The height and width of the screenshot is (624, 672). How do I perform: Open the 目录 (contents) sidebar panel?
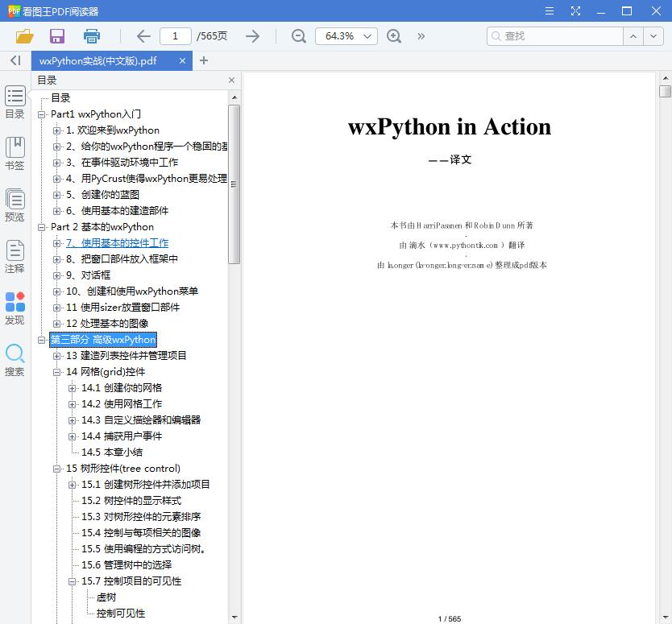tap(15, 101)
